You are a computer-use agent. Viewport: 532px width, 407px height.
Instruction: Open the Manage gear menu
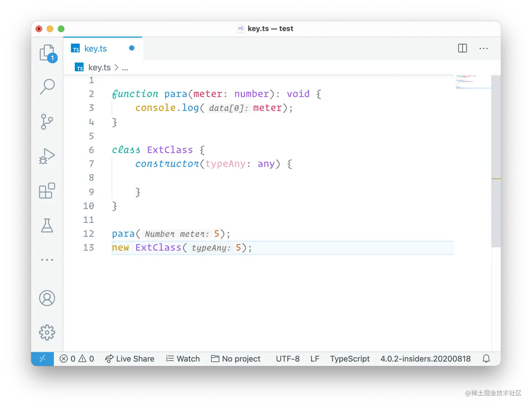[47, 332]
